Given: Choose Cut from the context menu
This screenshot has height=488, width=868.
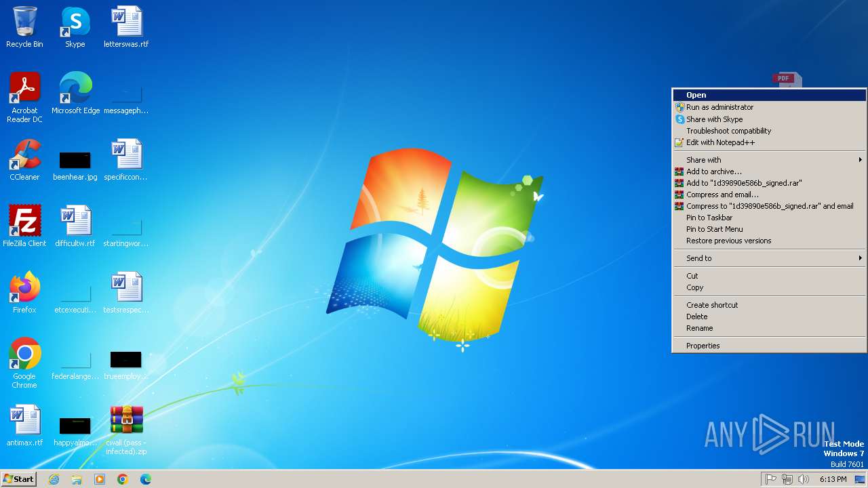Looking at the screenshot, I should tap(769, 276).
